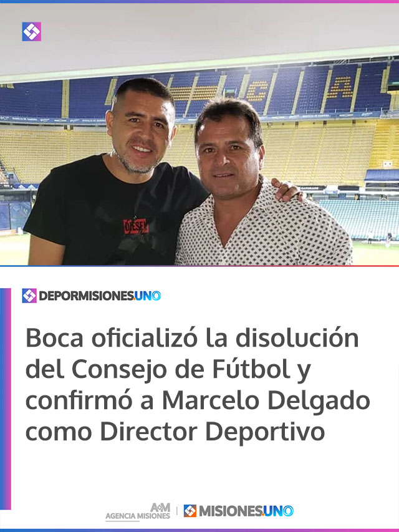
Task: Click the vertical blue-pink gradient bar
Action: [6, 399]
